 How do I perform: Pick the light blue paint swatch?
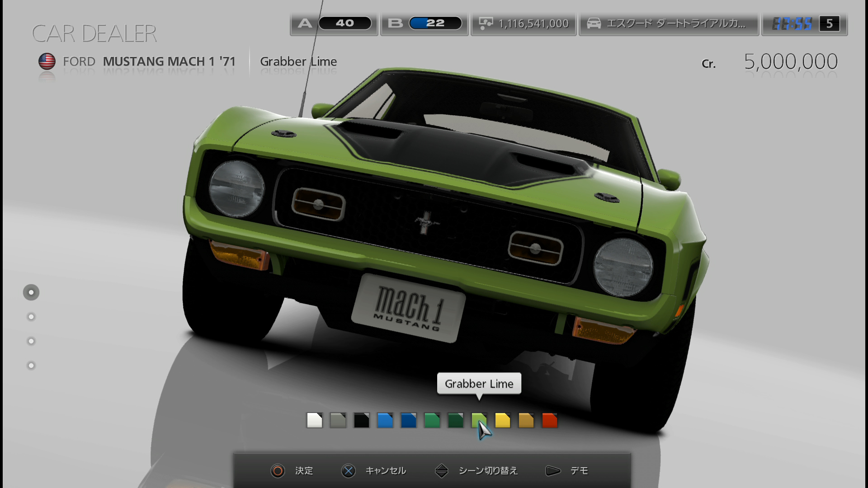(x=385, y=420)
